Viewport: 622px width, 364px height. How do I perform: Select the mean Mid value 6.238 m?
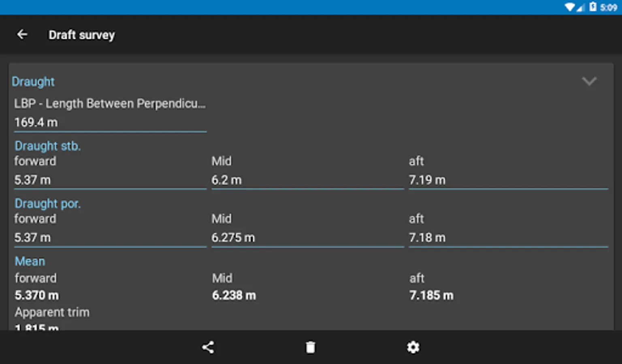click(234, 296)
